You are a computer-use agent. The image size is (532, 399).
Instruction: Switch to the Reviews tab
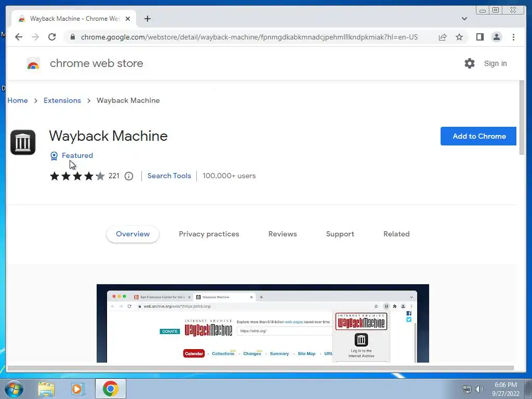283,234
